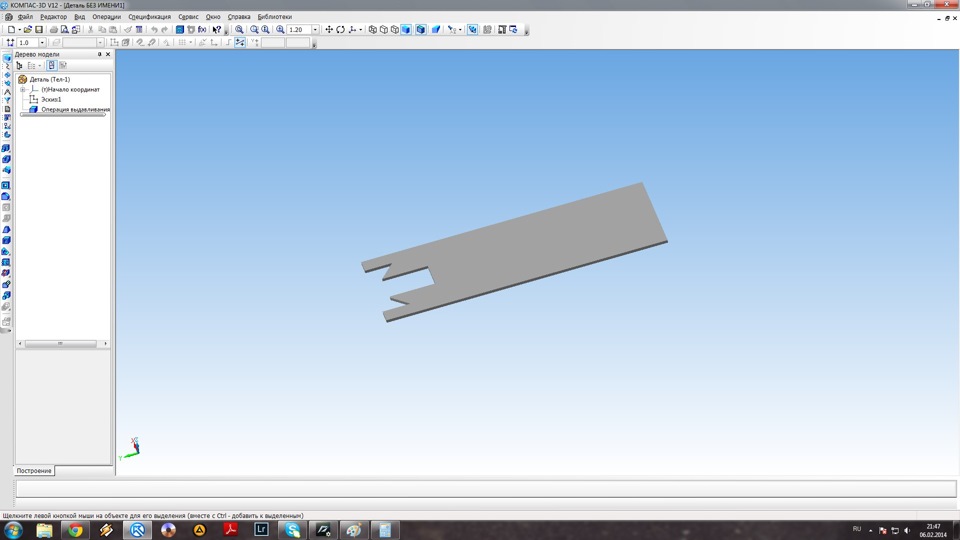Click the model tree horizontal scrollbar

60,344
